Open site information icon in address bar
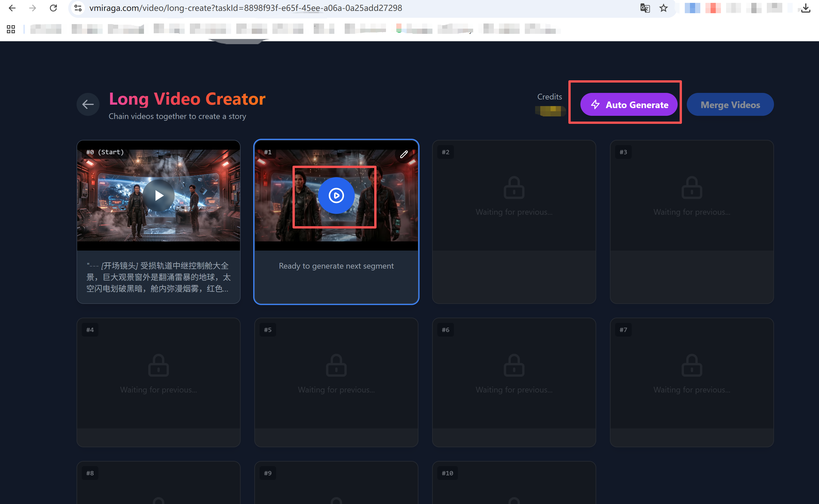The width and height of the screenshot is (819, 504). coord(78,8)
